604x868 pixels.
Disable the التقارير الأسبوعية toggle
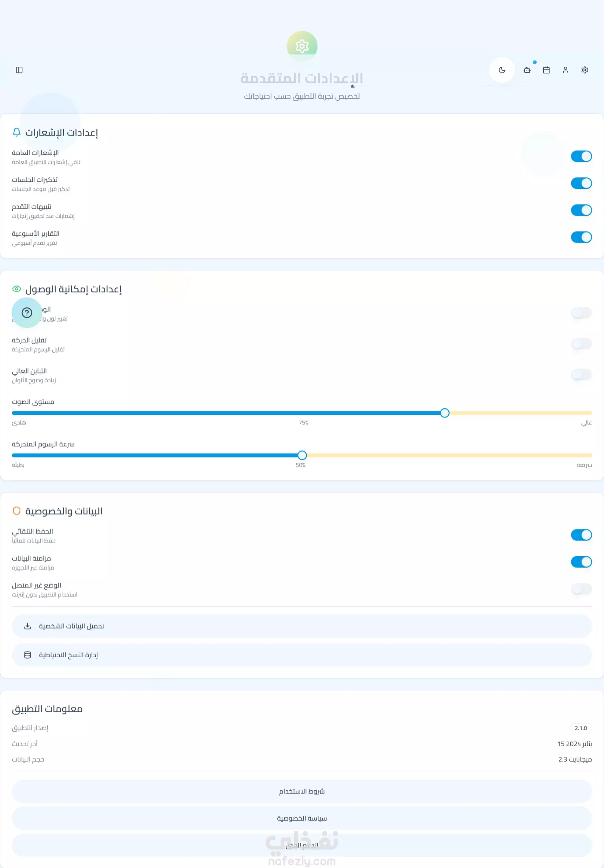(x=581, y=237)
